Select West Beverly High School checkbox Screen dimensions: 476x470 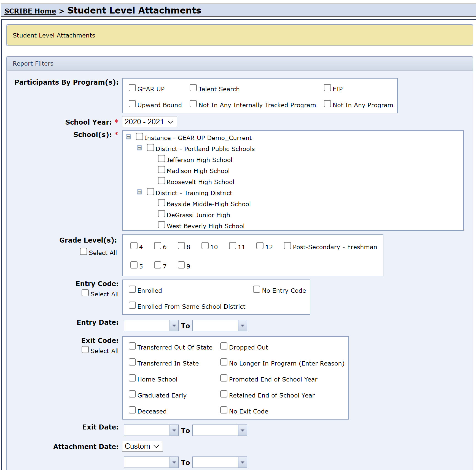click(x=162, y=225)
